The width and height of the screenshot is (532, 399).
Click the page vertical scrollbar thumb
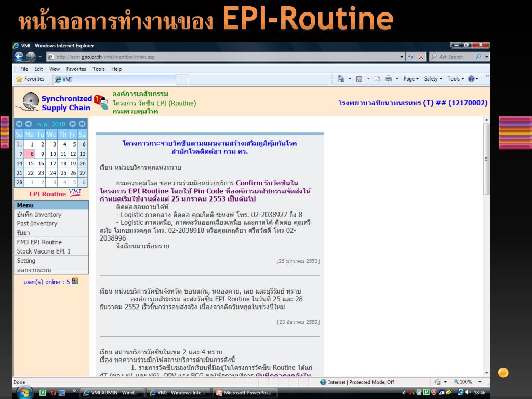tap(486, 159)
